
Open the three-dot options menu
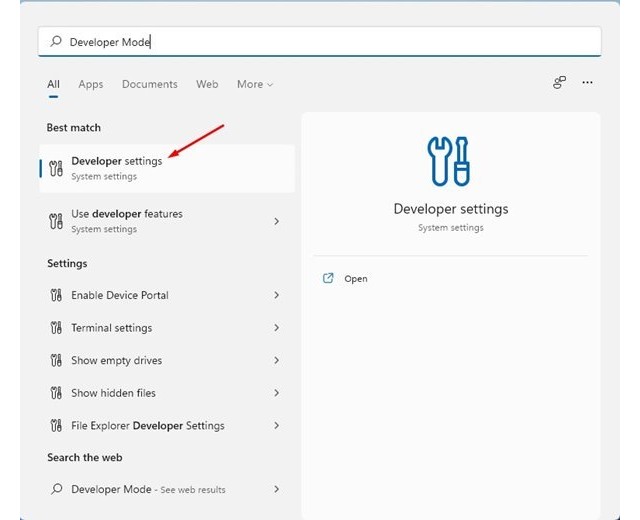pyautogui.click(x=587, y=82)
